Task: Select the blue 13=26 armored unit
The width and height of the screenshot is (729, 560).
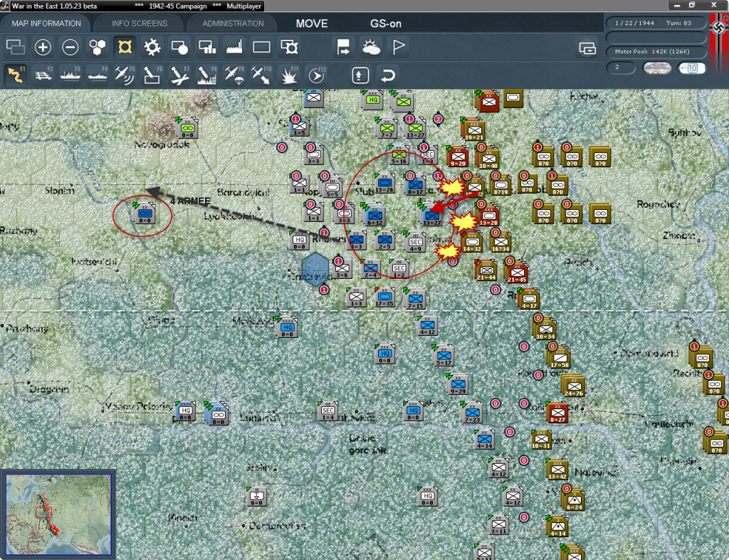Action: 384,184
